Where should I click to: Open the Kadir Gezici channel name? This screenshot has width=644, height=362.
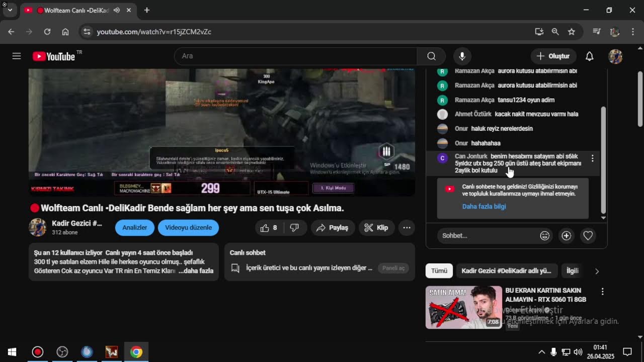[x=77, y=223]
